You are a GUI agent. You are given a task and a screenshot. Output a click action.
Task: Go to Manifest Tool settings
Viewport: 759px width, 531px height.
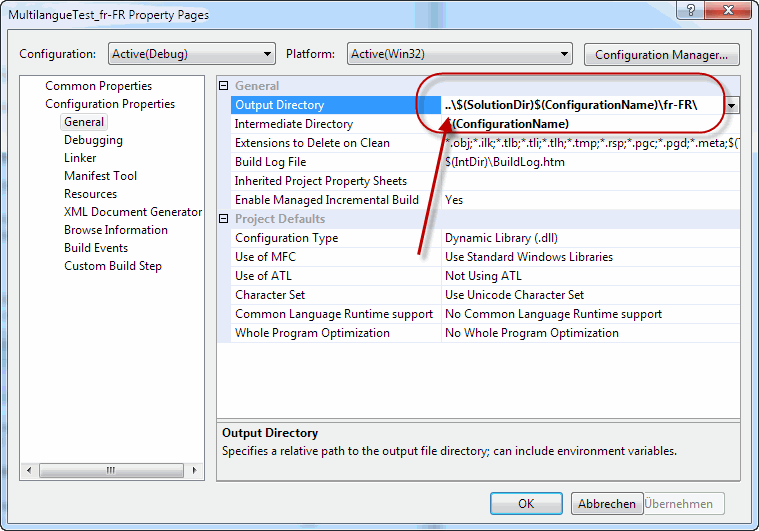pyautogui.click(x=100, y=176)
